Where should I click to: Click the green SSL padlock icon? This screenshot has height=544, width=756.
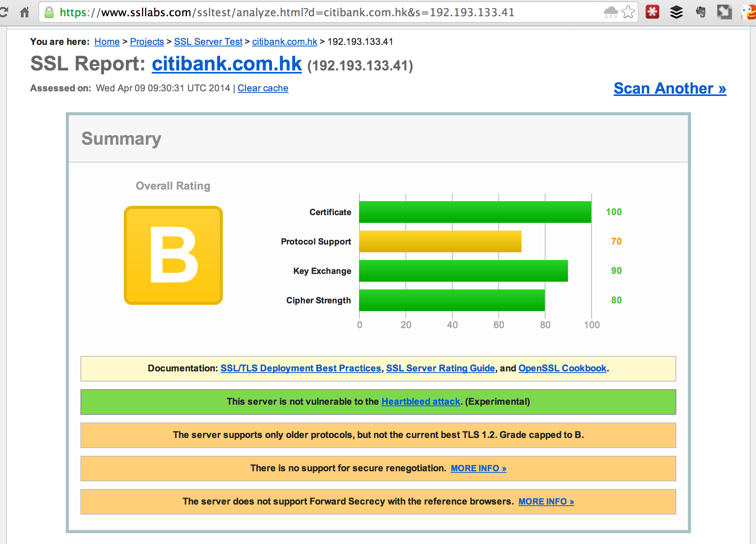(49, 12)
